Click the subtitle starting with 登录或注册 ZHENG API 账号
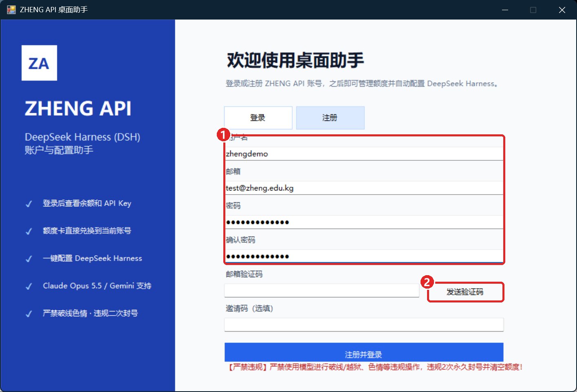This screenshot has width=577, height=392. click(362, 83)
